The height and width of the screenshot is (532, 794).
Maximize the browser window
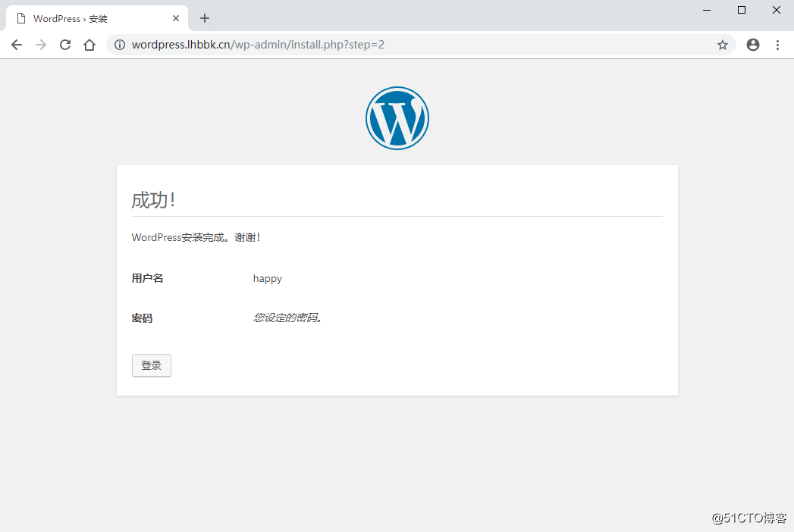click(742, 10)
